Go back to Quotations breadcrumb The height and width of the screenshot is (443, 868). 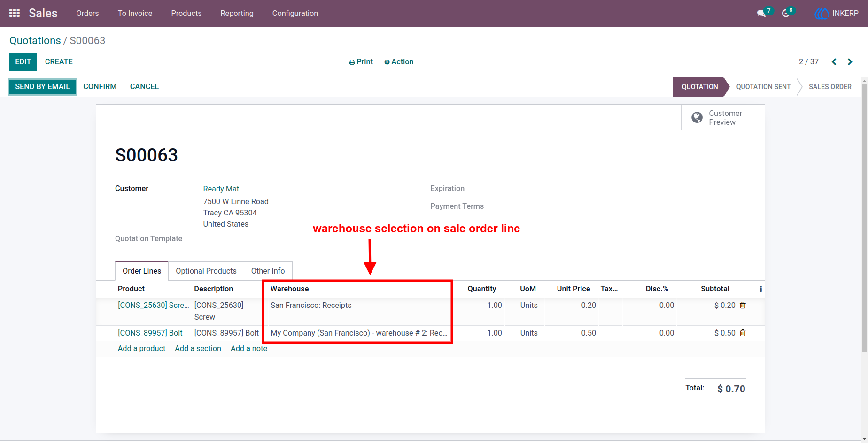[x=35, y=40]
